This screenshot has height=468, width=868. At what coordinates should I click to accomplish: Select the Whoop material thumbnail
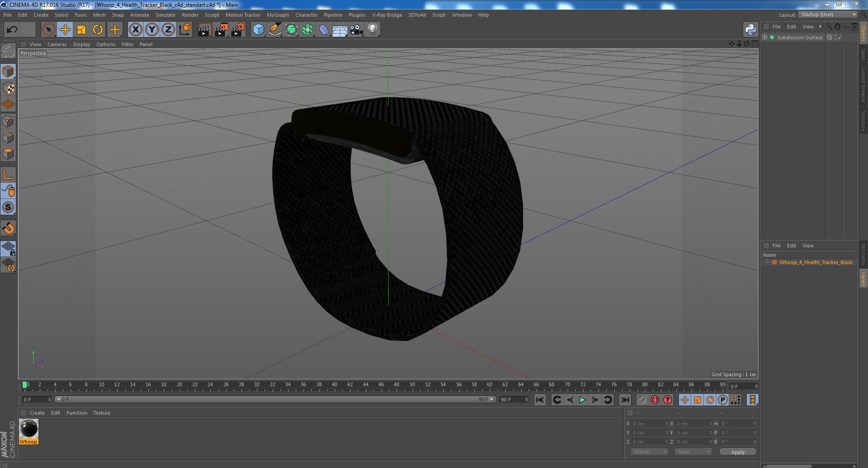(28, 429)
